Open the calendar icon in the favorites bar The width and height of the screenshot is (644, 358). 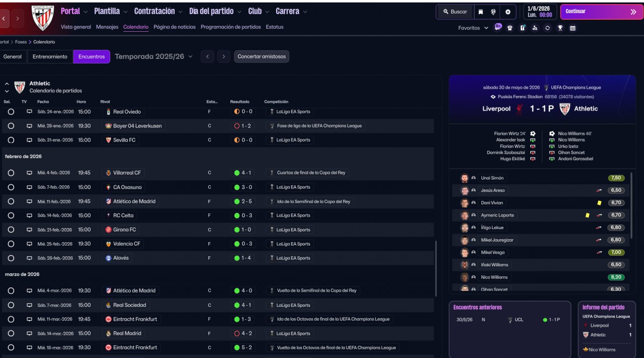(573, 28)
